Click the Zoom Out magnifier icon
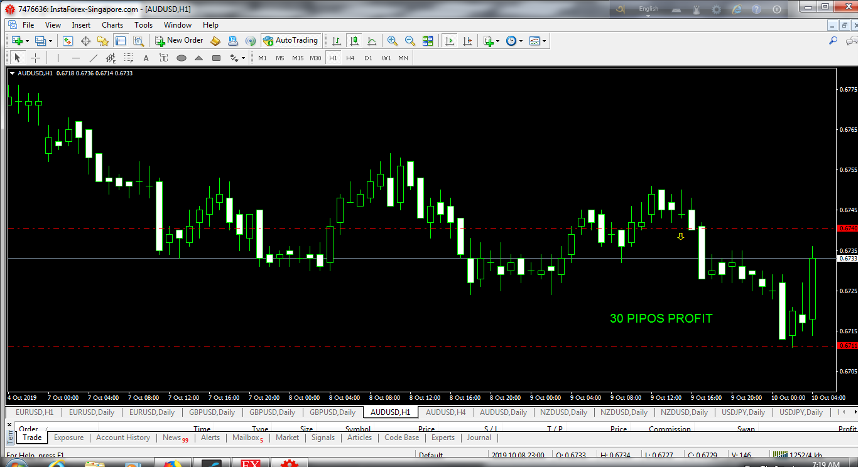The image size is (868, 467). [410, 41]
